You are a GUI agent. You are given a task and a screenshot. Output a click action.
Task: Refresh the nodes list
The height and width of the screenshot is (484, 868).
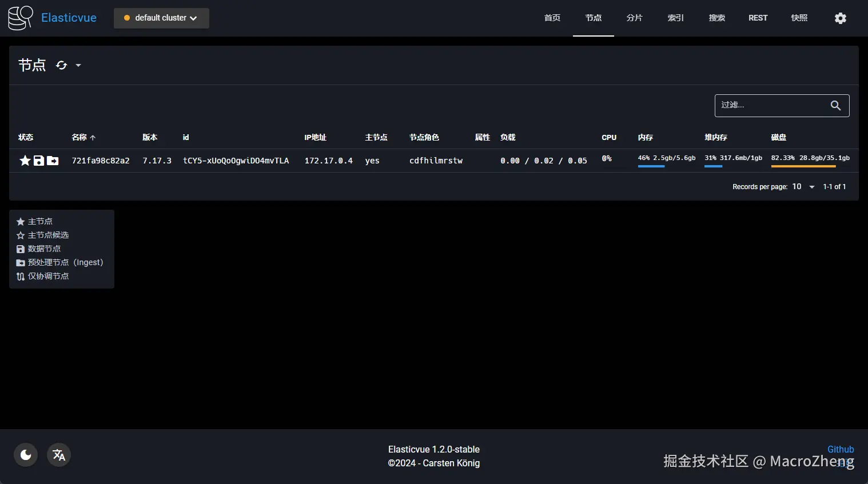[61, 65]
